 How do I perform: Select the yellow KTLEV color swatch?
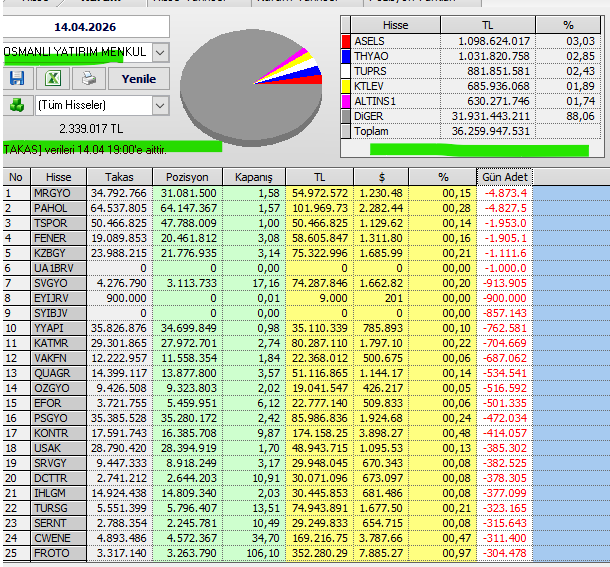[x=345, y=86]
